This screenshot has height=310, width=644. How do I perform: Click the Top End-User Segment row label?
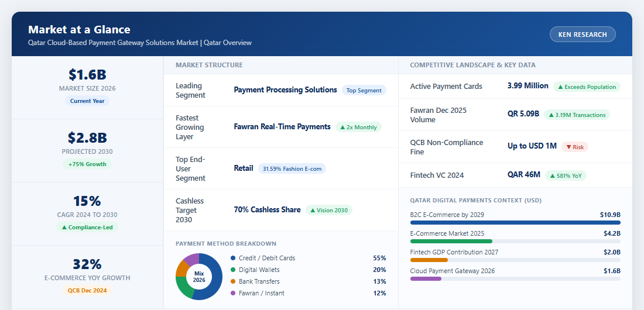(190, 169)
